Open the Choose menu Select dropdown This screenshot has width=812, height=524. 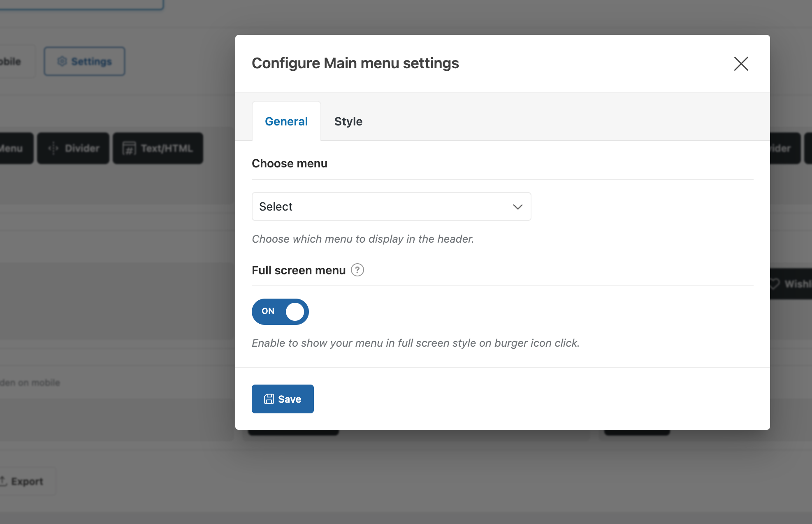point(391,206)
